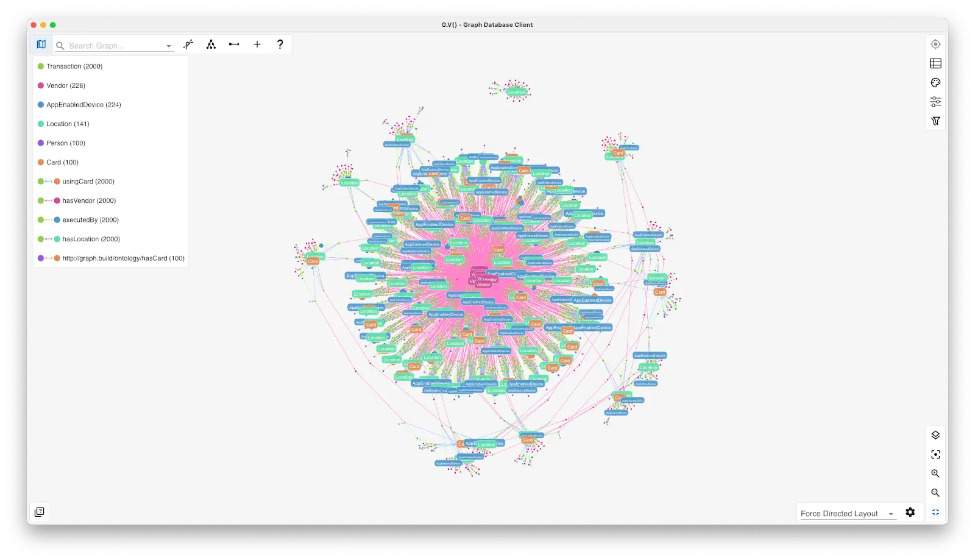The image size is (975, 560).
Task: Click the plus icon to add element
Action: pos(257,44)
